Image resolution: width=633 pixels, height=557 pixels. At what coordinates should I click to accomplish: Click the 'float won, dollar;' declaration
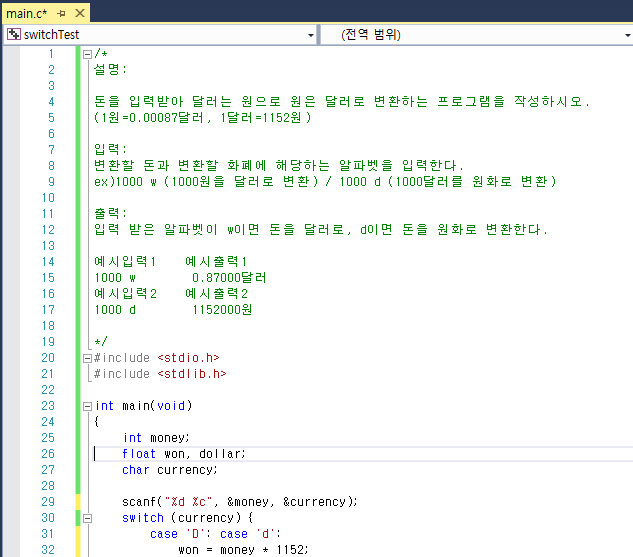tap(183, 453)
